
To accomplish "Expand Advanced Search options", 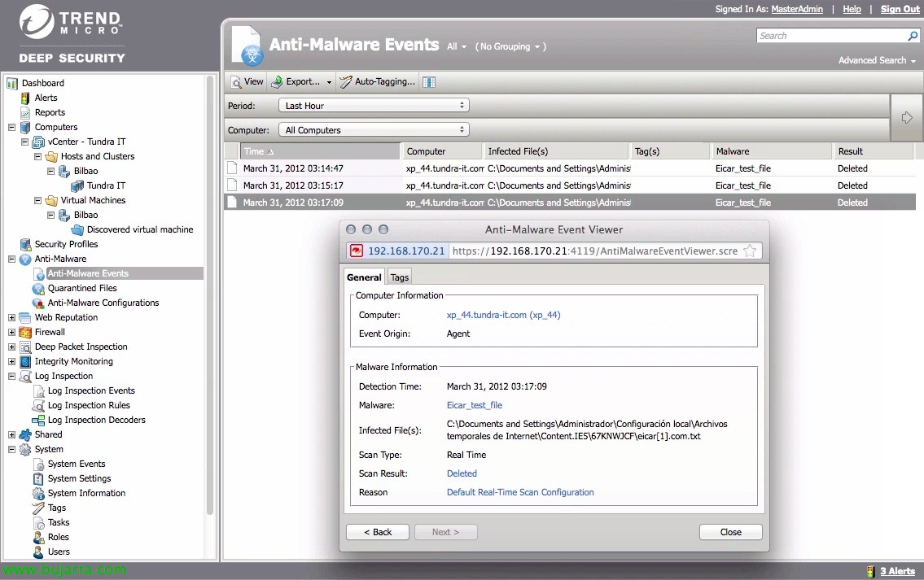I will tap(877, 61).
